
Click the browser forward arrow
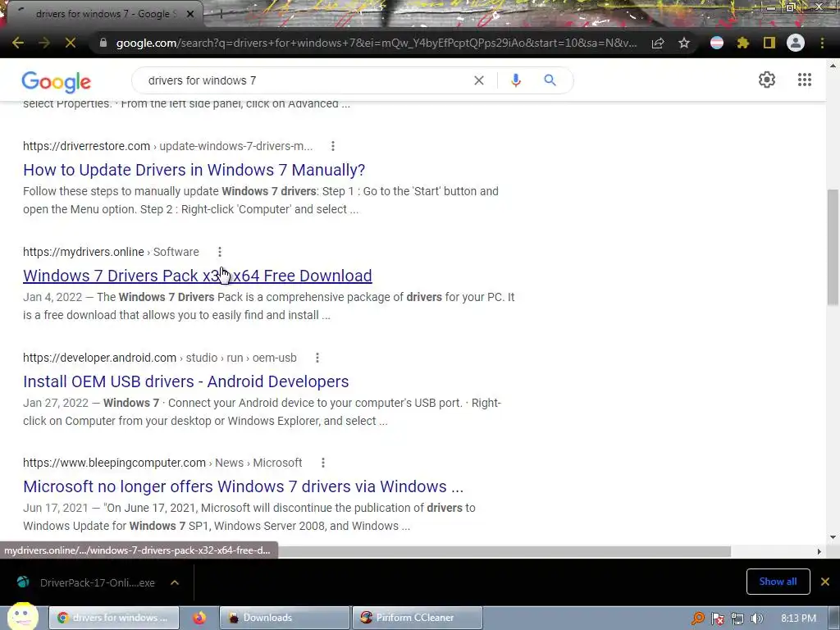(44, 43)
